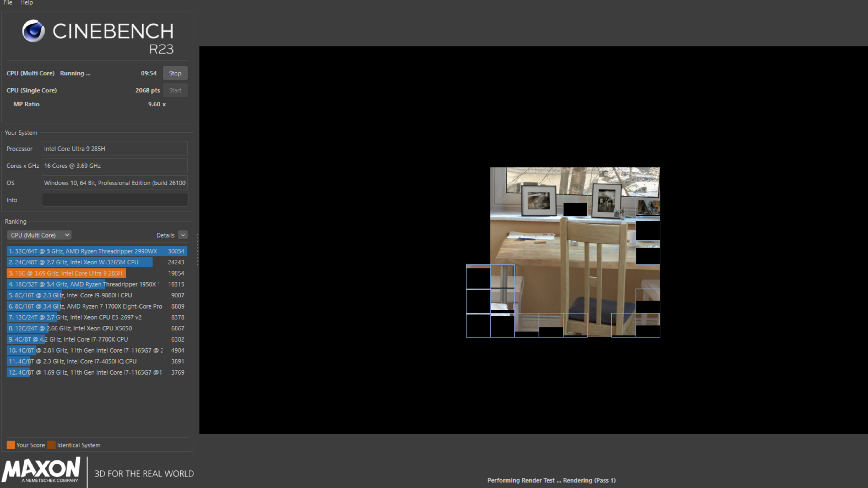The image size is (868, 488).
Task: Click the Cores x GHz field
Action: [x=115, y=166]
